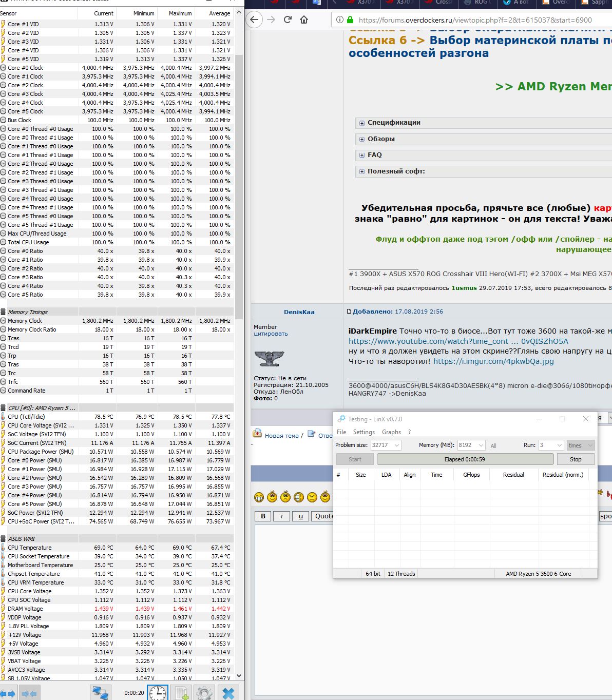The image size is (612, 700).
Task: Click HWiNFO logging start sheet icon
Action: 181,693
